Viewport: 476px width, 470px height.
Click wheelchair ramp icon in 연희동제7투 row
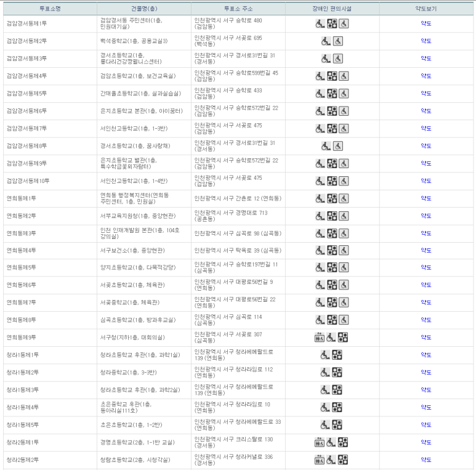tap(320, 302)
